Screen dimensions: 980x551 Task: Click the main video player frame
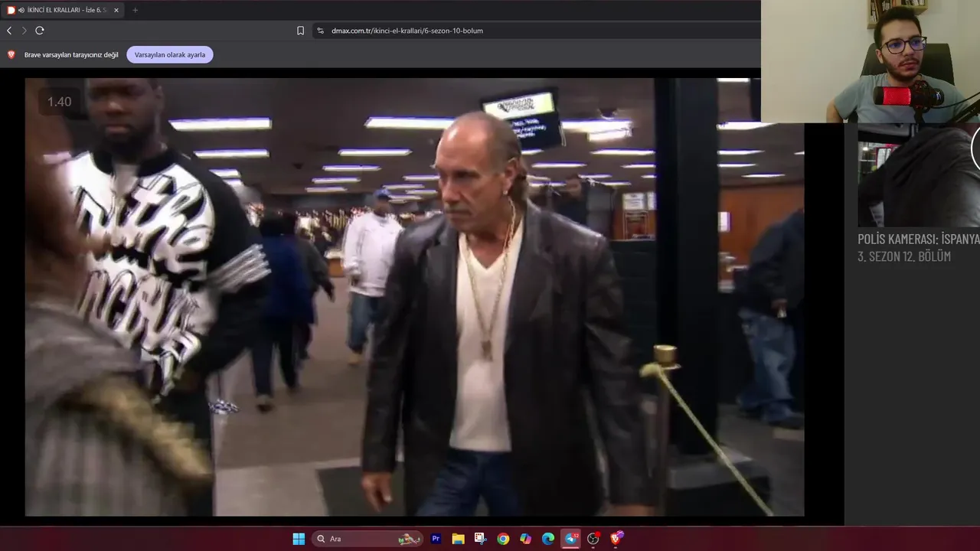pyautogui.click(x=414, y=297)
